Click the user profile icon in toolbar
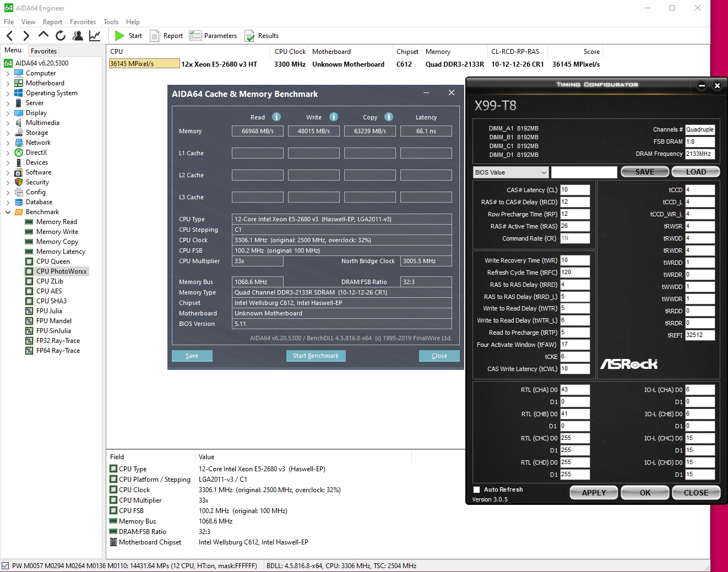 pyautogui.click(x=78, y=36)
